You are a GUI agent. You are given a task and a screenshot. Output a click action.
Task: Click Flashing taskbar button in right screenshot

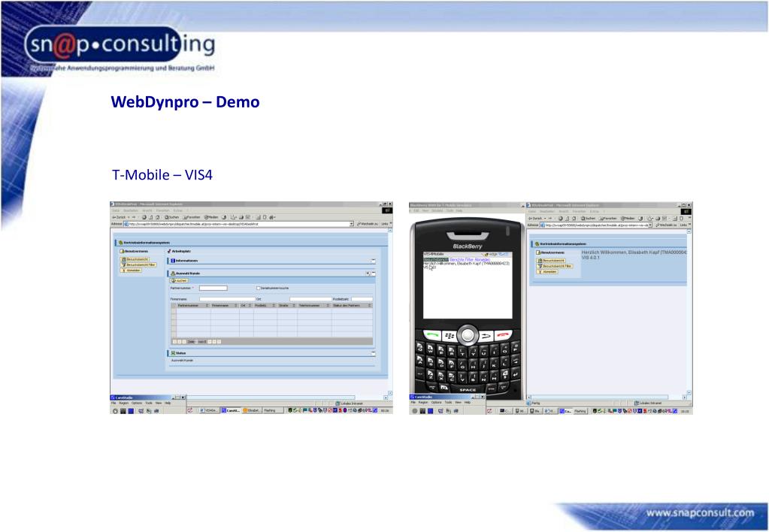coord(580,411)
